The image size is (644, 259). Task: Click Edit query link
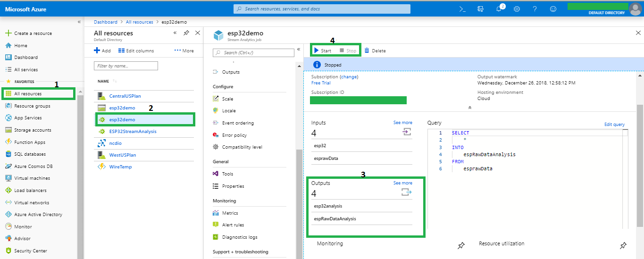[614, 125]
